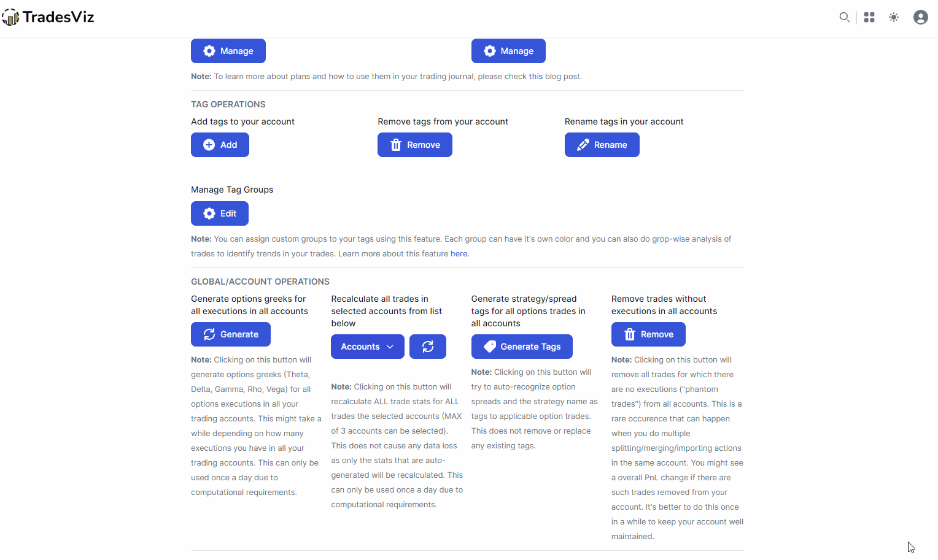The width and height of the screenshot is (938, 560).
Task: Click the gear icon in Edit button
Action: click(x=209, y=213)
